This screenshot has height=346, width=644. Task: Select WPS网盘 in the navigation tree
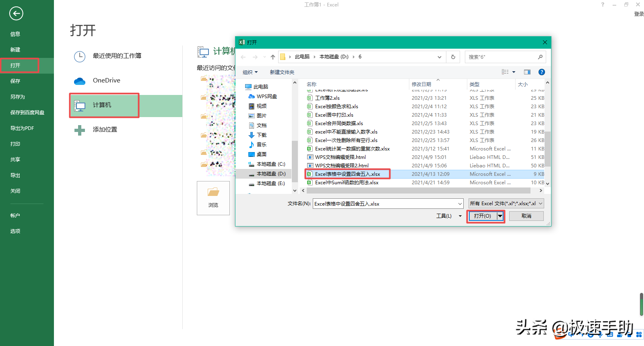point(266,97)
